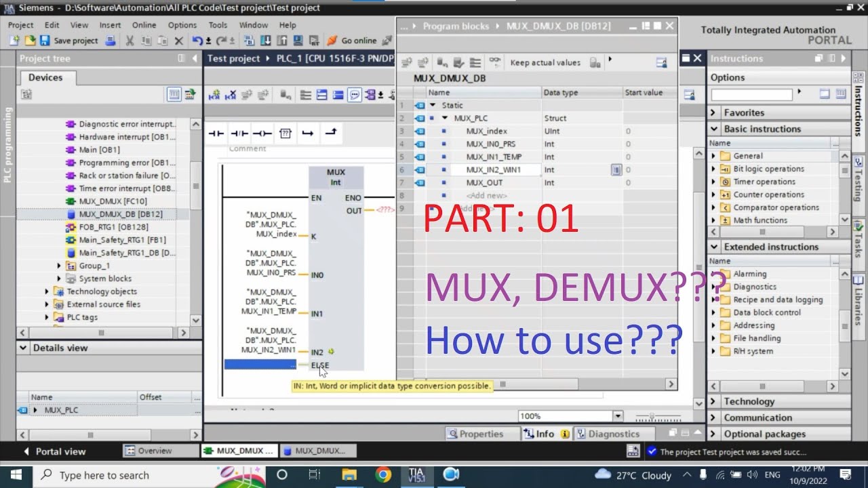Screen dimensions: 868x488
Task: Open the Online menu
Action: pos(144,25)
